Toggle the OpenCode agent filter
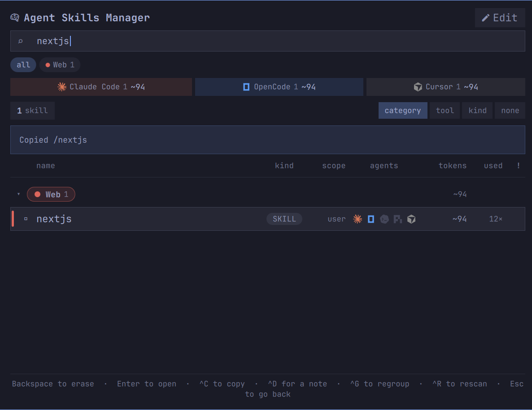Screen dimensions: 532x410 pos(279,87)
